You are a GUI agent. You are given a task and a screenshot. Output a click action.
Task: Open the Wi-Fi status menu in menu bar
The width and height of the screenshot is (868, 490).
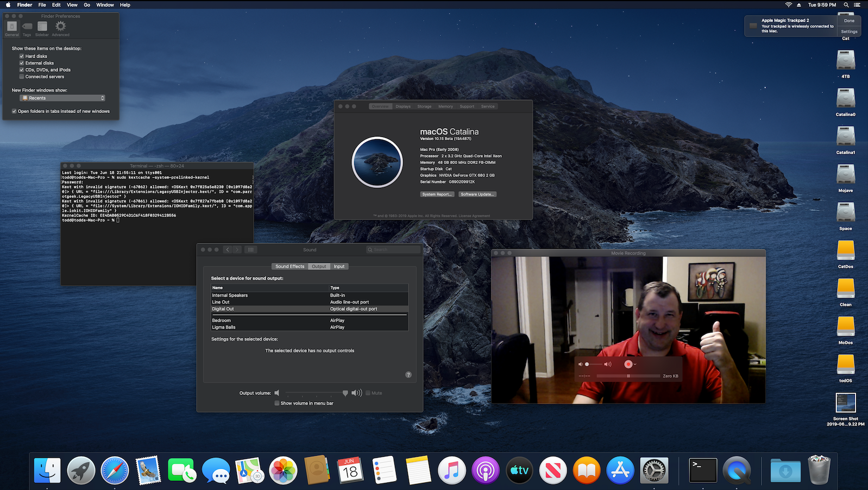point(788,5)
